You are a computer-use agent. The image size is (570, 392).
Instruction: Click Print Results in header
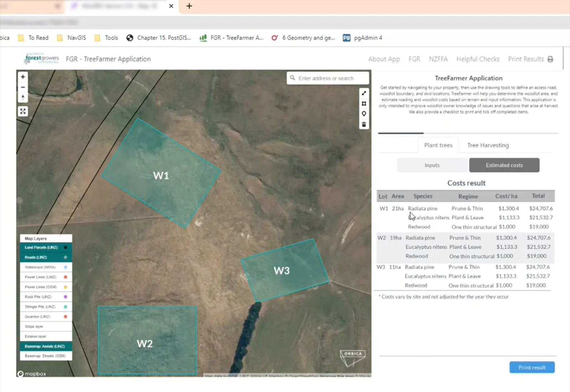(526, 59)
